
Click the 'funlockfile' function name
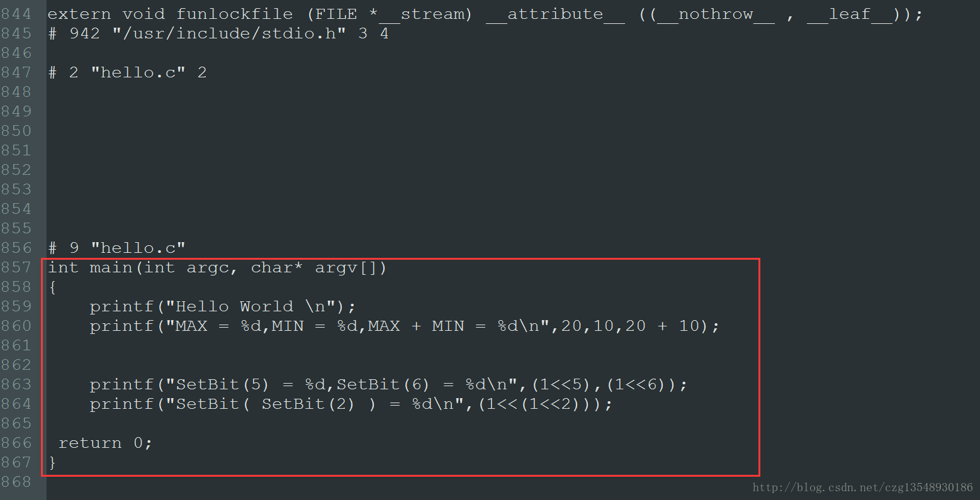235,14
